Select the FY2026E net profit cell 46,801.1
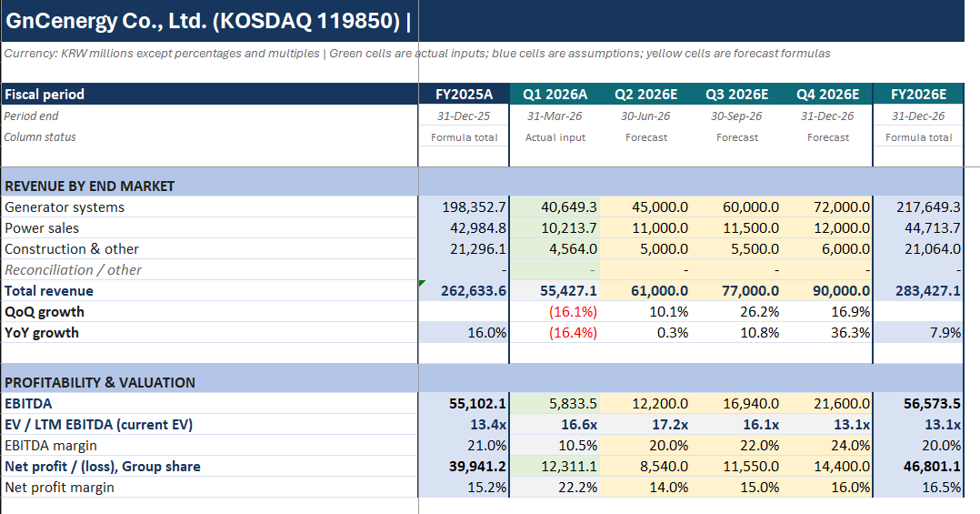 [x=918, y=466]
